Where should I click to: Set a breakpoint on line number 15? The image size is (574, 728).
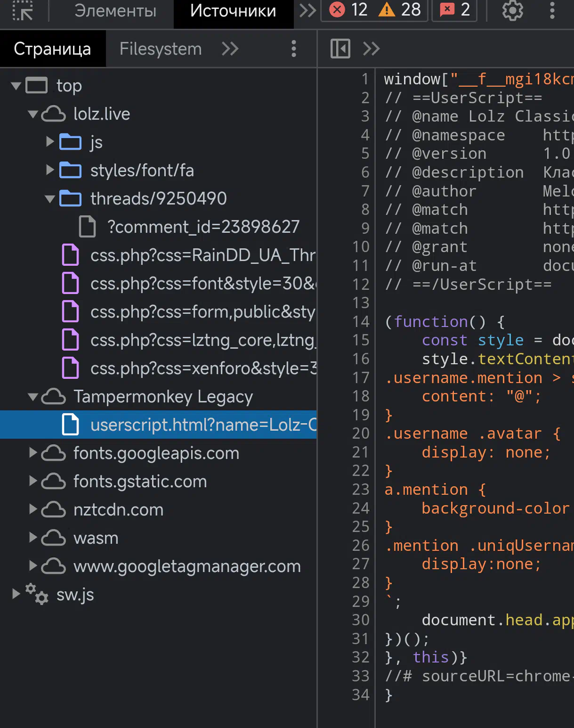coord(361,340)
